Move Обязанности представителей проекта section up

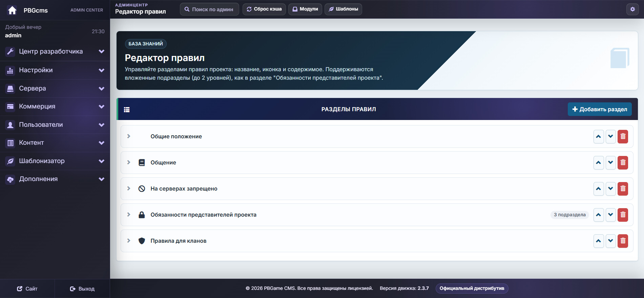[x=599, y=215]
